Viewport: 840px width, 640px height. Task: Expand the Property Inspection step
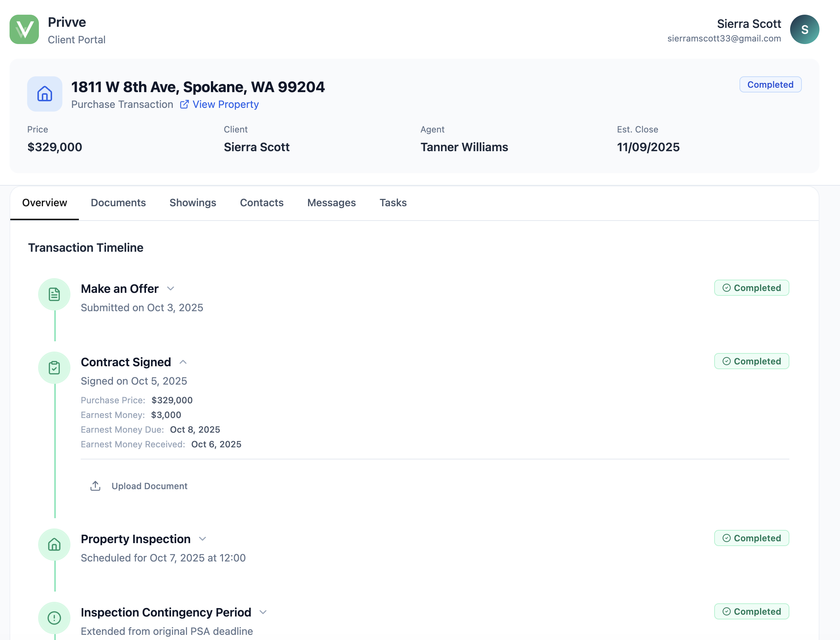[202, 539]
